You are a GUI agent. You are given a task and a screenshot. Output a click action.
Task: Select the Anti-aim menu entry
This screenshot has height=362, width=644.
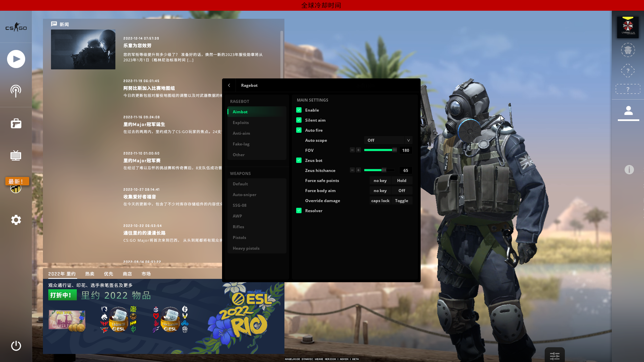click(241, 133)
